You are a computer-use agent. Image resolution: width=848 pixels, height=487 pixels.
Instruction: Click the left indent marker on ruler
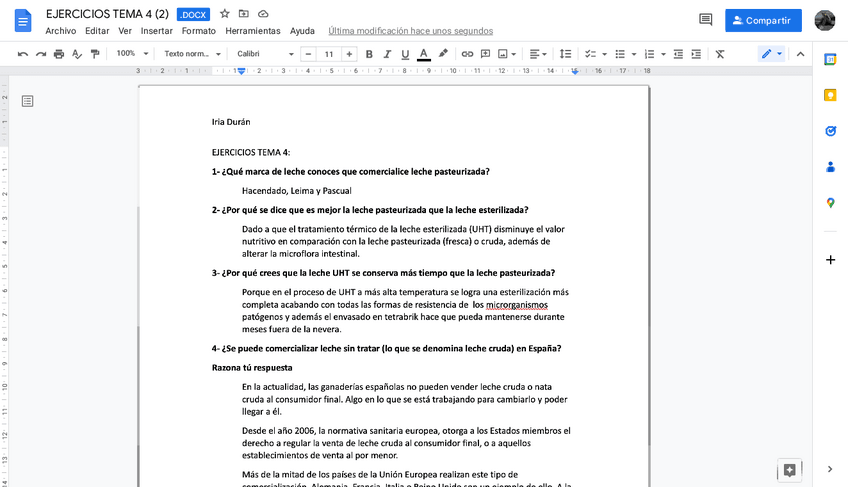(242, 72)
